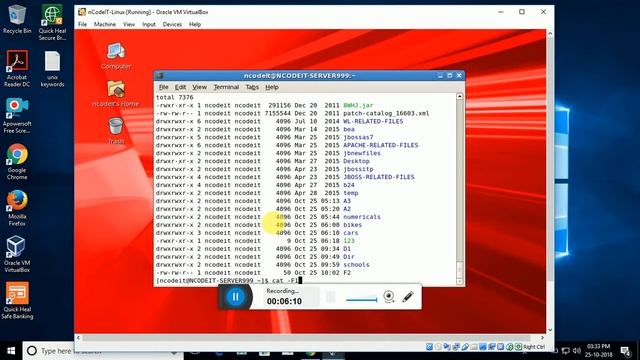
Task: Click the cars directory name
Action: (351, 233)
